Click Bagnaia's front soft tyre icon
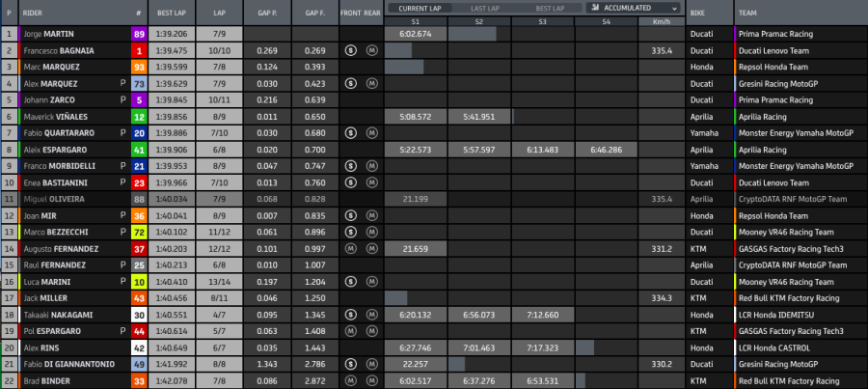 coord(350,50)
